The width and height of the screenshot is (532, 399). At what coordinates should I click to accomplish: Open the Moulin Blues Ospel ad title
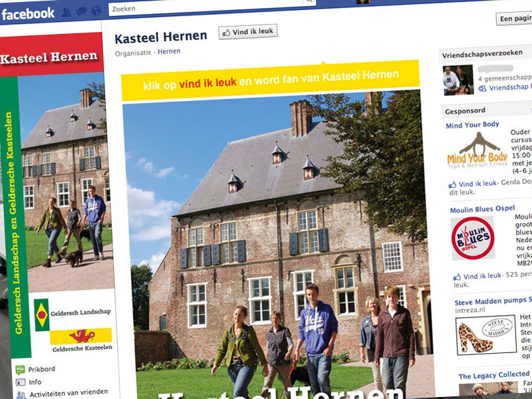click(482, 209)
